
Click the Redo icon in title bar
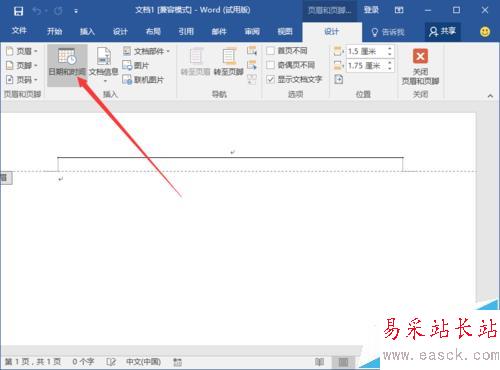pyautogui.click(x=58, y=11)
